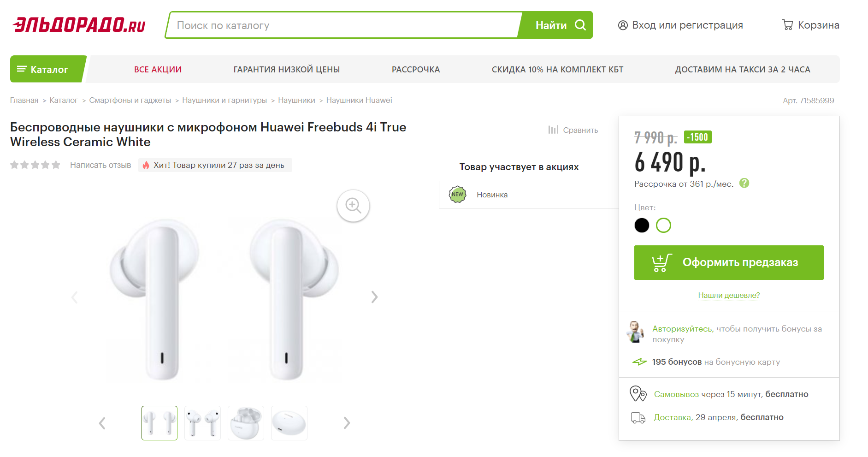
Task: Select the white color option
Action: point(663,226)
